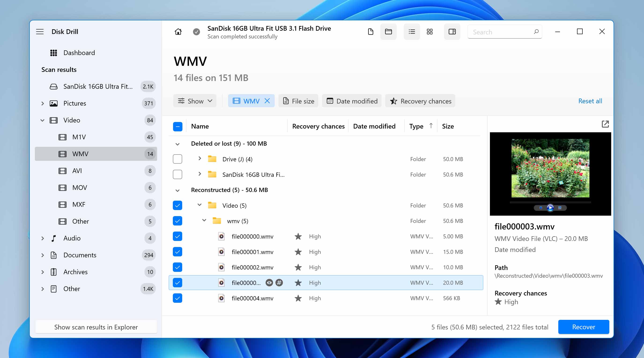644x358 pixels.
Task: Sort by Size column header
Action: (448, 126)
